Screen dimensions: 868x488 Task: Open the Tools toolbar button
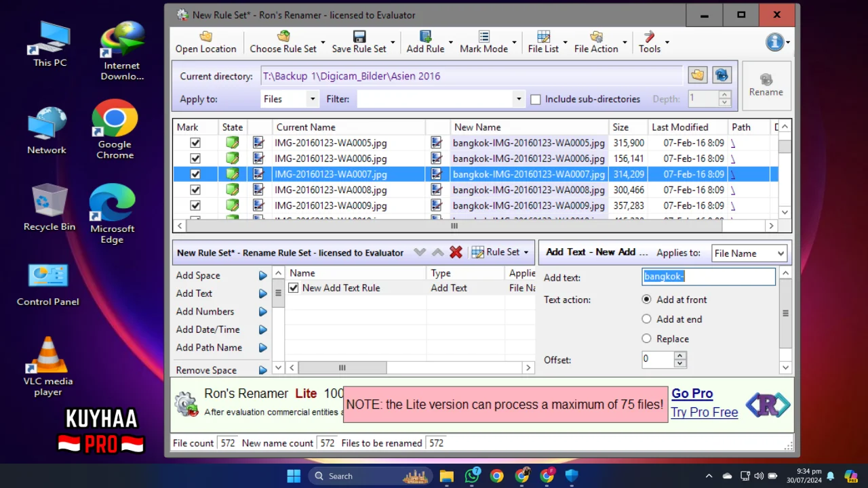click(x=649, y=42)
